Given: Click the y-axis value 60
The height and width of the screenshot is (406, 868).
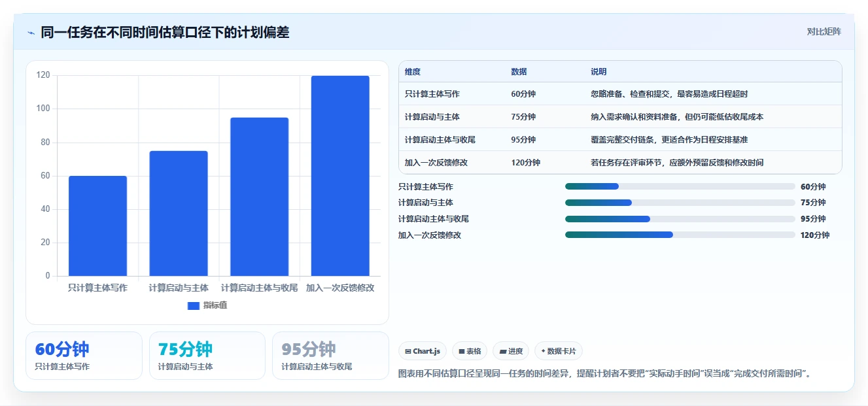Looking at the screenshot, I should pyautogui.click(x=45, y=176).
